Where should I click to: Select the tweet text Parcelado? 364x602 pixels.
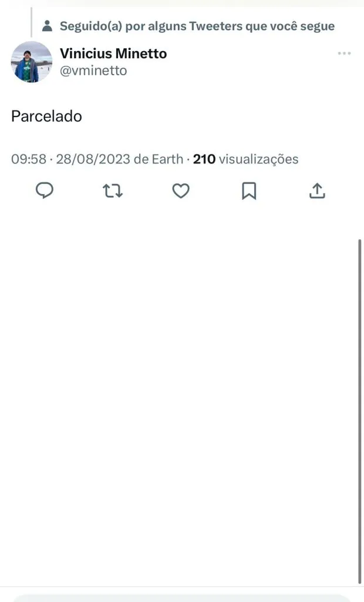tap(46, 116)
